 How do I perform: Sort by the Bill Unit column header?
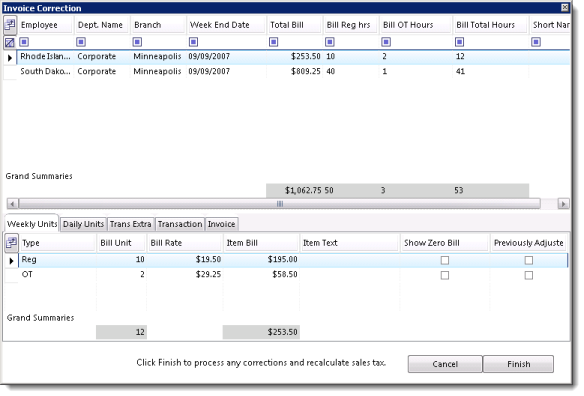coord(121,243)
